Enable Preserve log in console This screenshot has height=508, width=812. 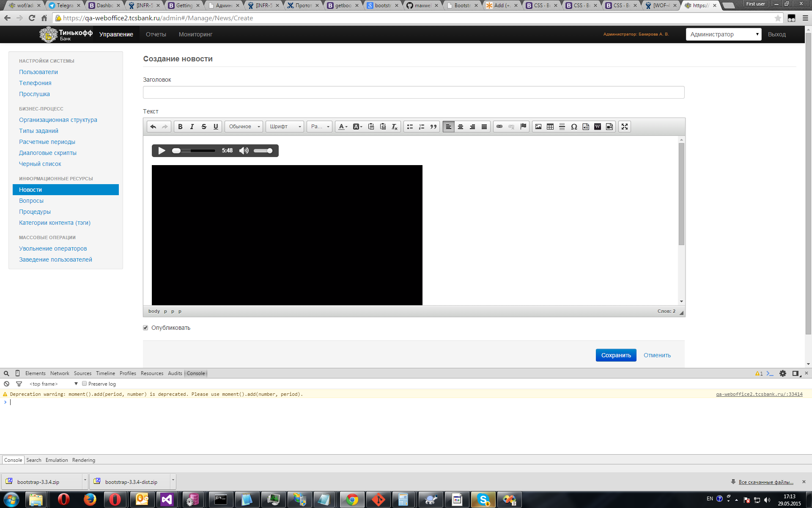85,384
